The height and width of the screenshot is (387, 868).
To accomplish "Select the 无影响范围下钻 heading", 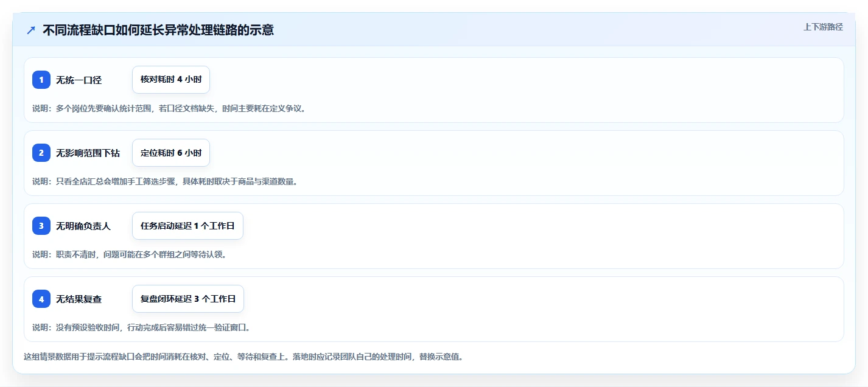I will [x=88, y=153].
